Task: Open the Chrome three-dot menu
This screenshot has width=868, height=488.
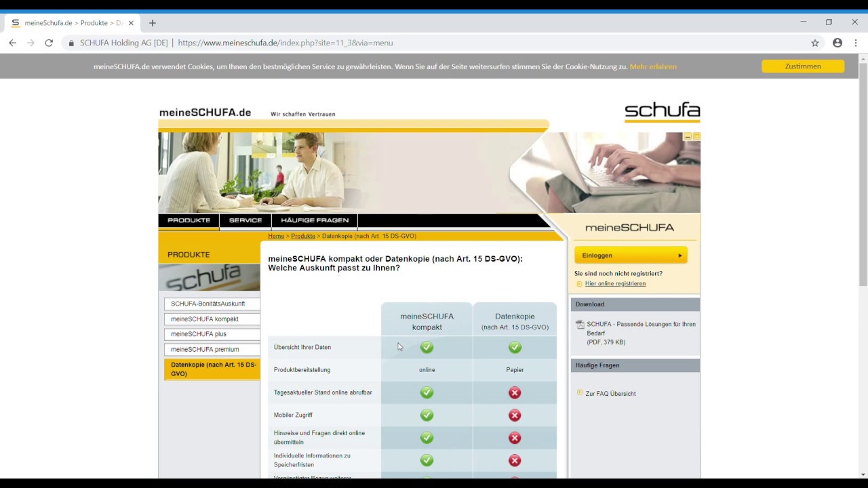Action: point(856,43)
